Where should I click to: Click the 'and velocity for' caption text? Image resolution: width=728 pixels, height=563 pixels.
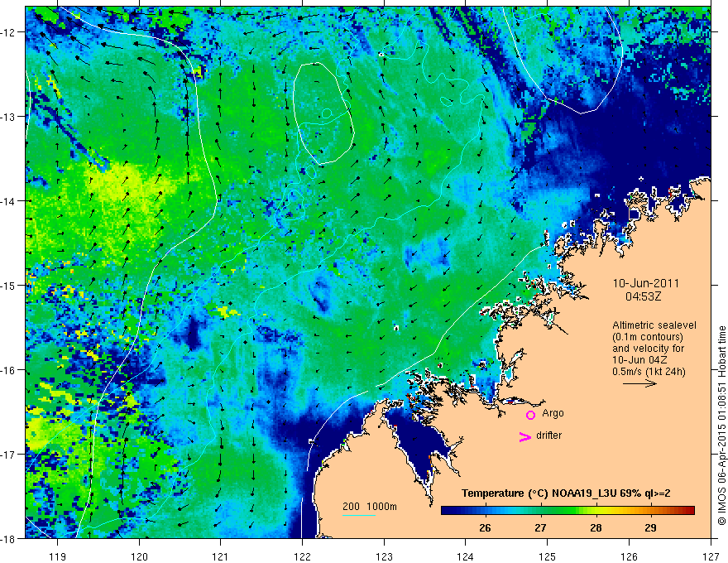click(648, 349)
